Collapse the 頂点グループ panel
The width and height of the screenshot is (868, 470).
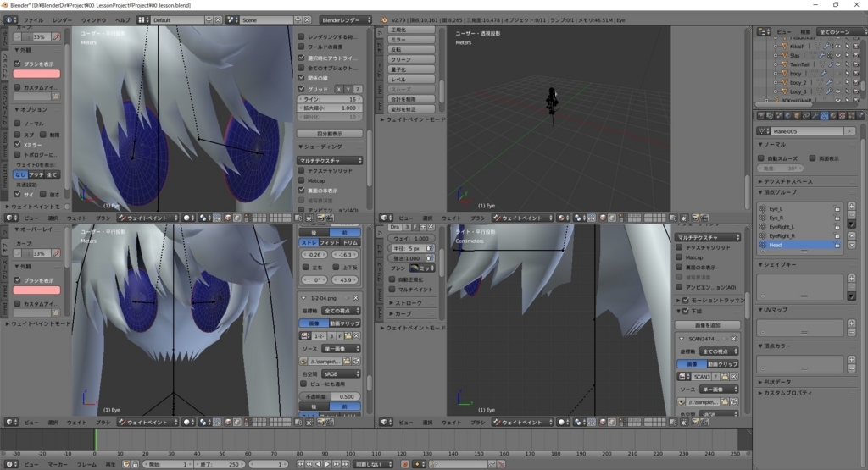(x=780, y=192)
